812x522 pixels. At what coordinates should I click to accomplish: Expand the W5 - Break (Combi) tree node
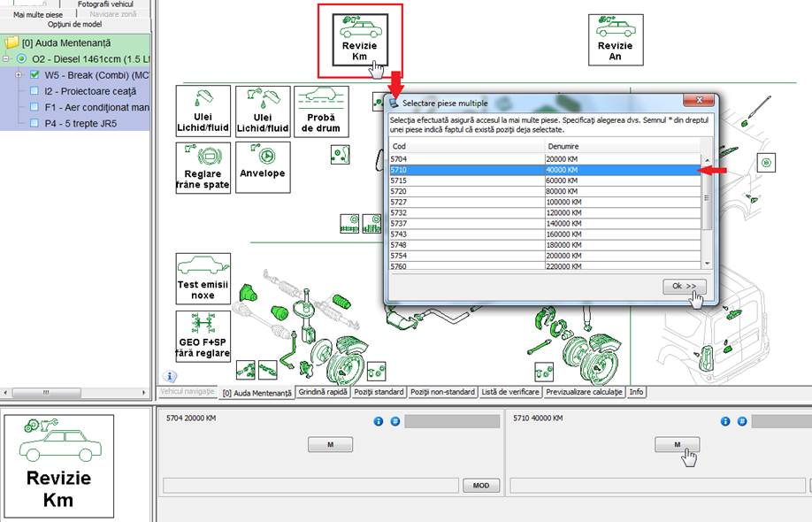(x=19, y=75)
